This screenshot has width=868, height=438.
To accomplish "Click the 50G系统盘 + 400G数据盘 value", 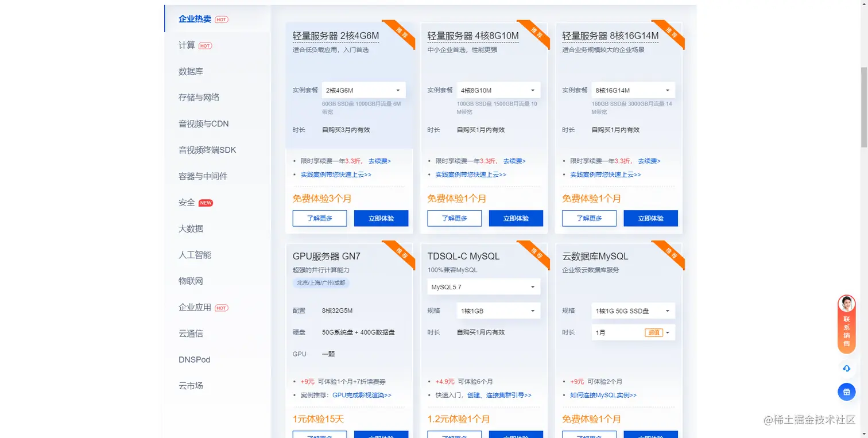I will tap(358, 332).
